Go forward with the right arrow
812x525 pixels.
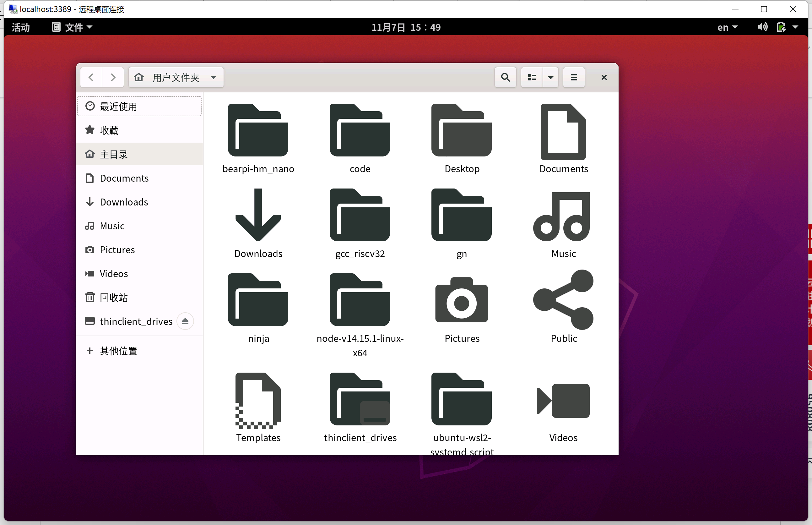[x=113, y=78]
